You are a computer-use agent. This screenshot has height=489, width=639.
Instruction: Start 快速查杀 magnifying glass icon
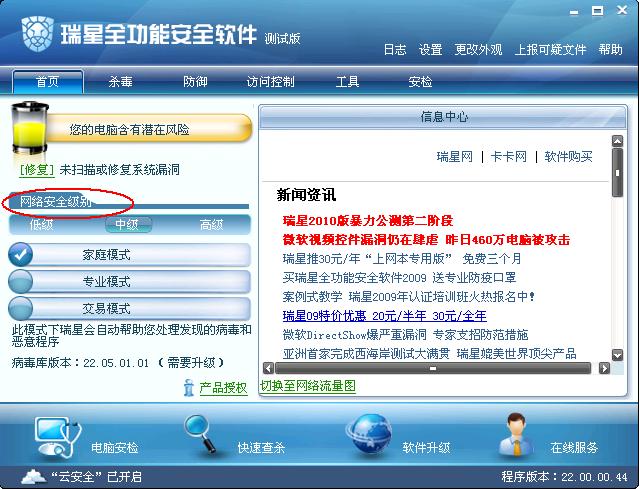[x=200, y=434]
